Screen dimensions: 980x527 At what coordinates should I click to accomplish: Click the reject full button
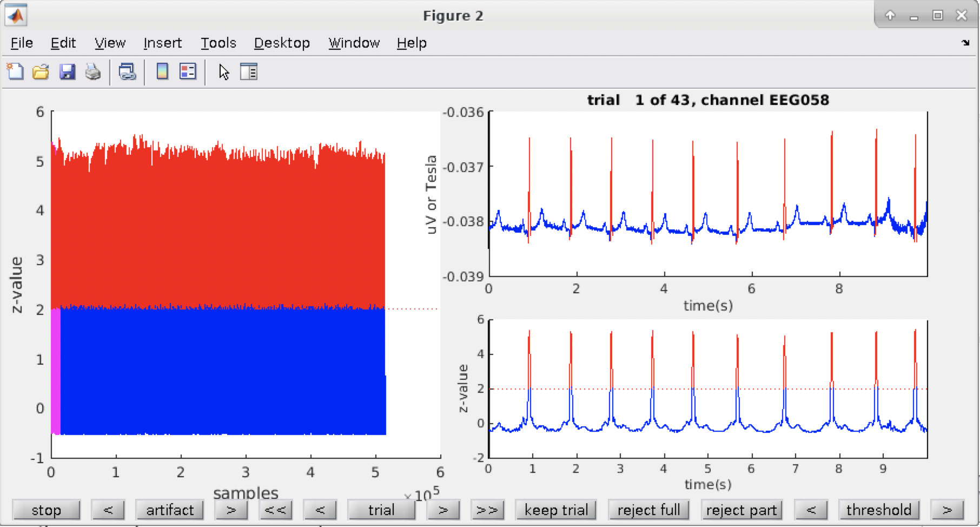point(648,510)
